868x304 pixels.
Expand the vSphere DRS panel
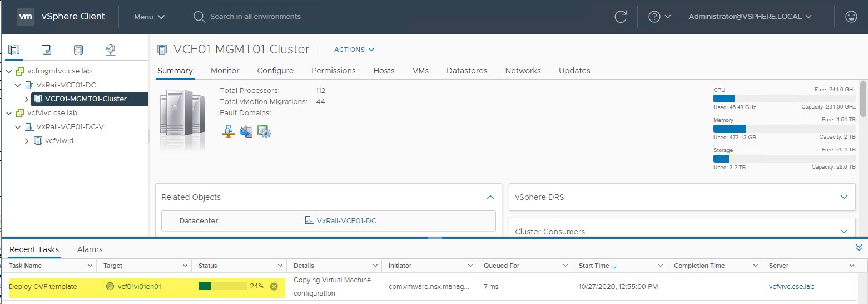844,197
